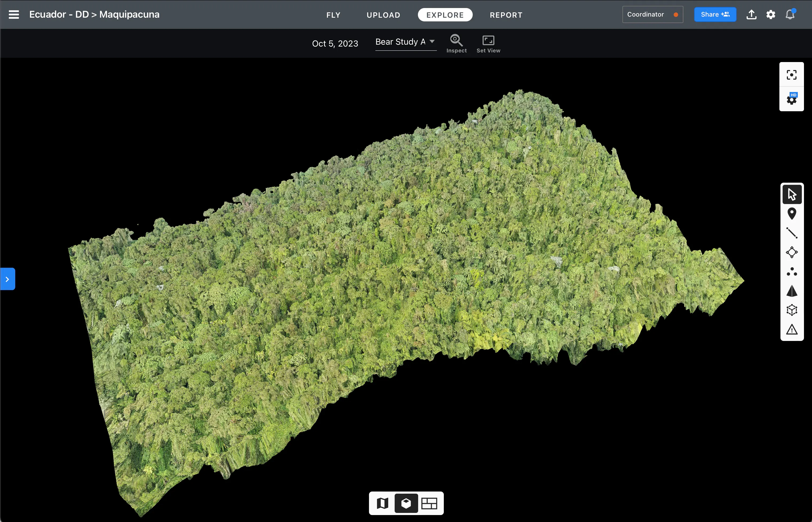Viewport: 812px width, 522px height.
Task: Click the Ecuador - DD > Maquipacuna breadcrumb
Action: pyautogui.click(x=94, y=15)
